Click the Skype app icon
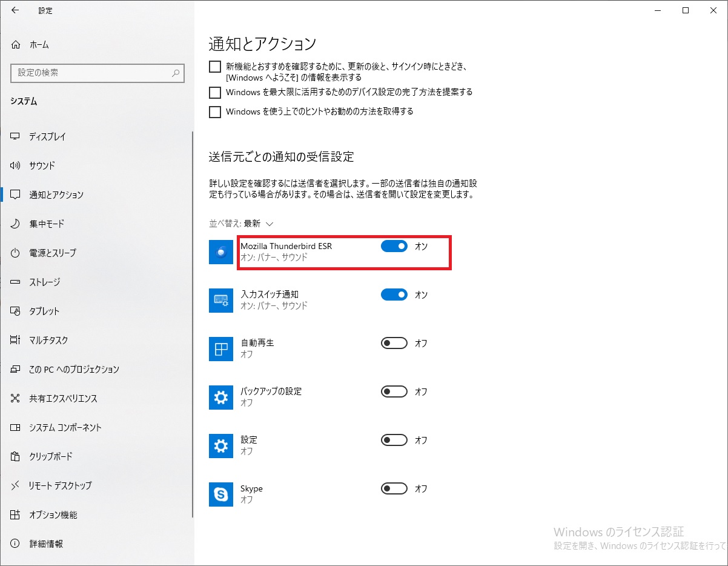Image resolution: width=728 pixels, height=566 pixels. pyautogui.click(x=221, y=494)
